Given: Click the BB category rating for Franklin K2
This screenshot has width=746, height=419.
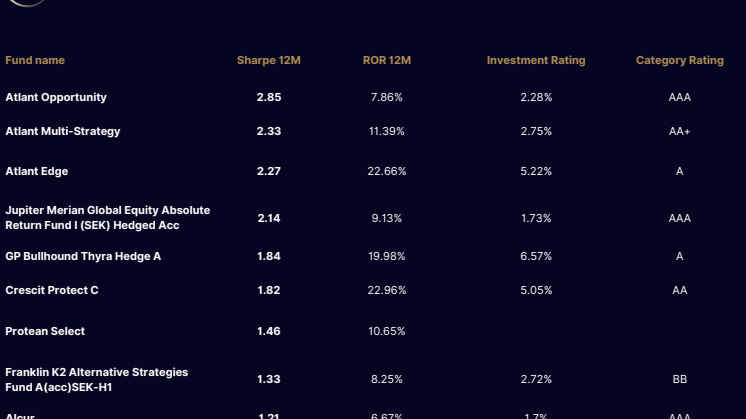Looking at the screenshot, I should tap(679, 380).
